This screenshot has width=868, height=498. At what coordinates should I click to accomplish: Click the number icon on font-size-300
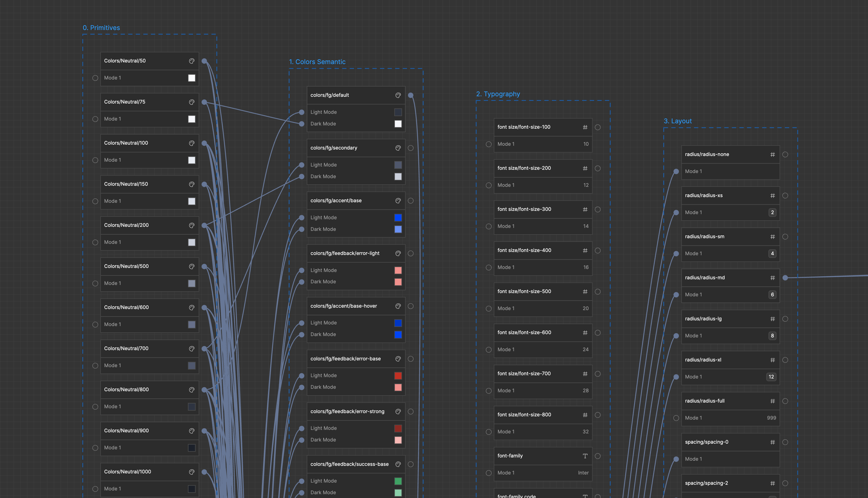pos(585,209)
